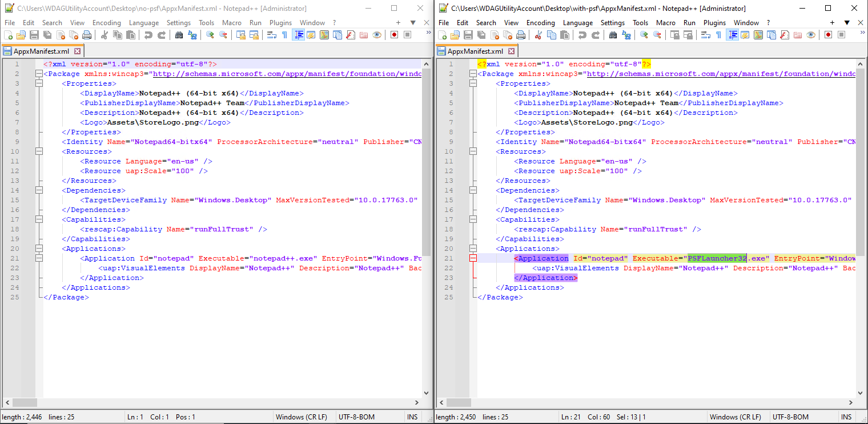Click Record Macro red dot in no-psf window
Image resolution: width=868 pixels, height=424 pixels.
[394, 35]
